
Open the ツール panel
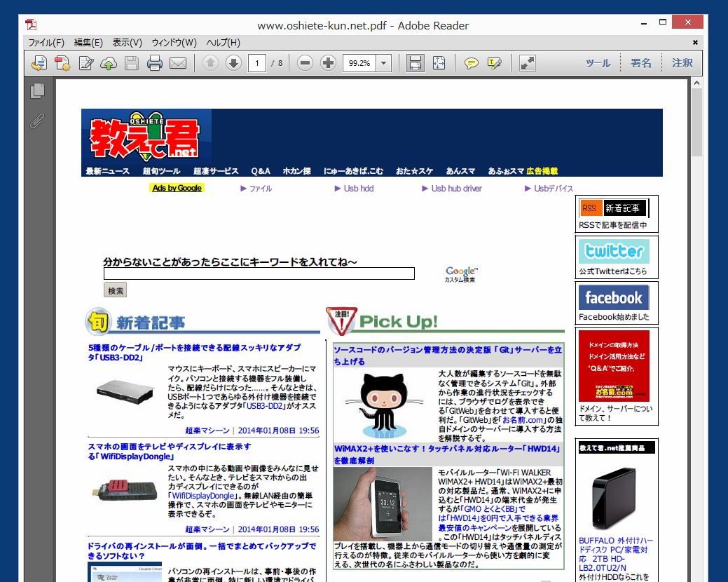click(598, 62)
